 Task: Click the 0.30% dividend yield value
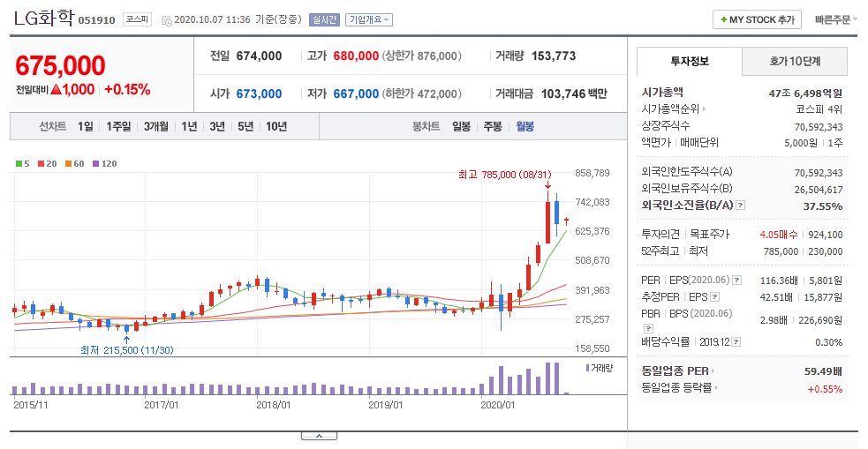[828, 342]
